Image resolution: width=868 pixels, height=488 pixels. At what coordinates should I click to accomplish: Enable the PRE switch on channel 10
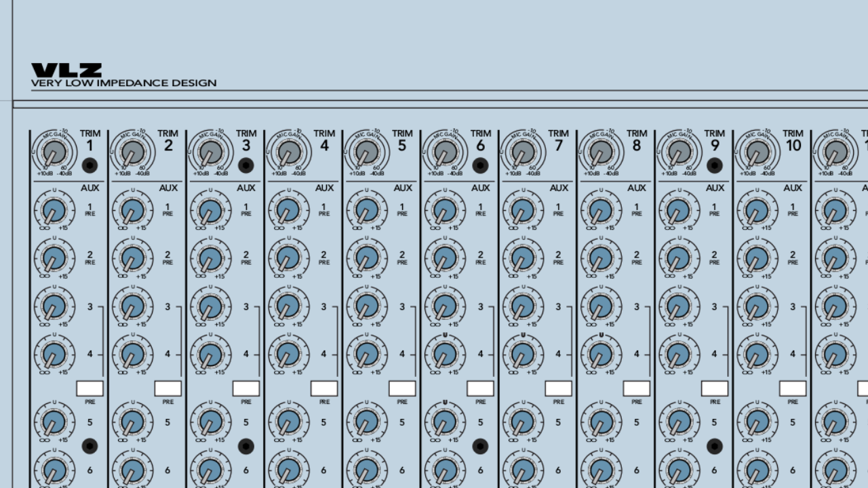(793, 388)
